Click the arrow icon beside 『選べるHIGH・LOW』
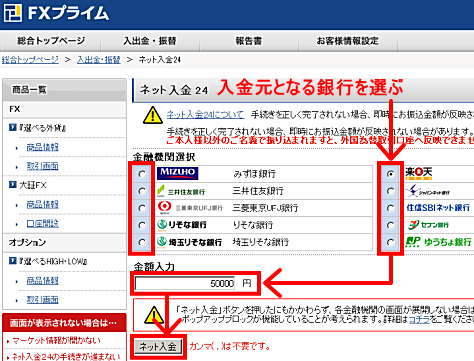 coord(13,261)
